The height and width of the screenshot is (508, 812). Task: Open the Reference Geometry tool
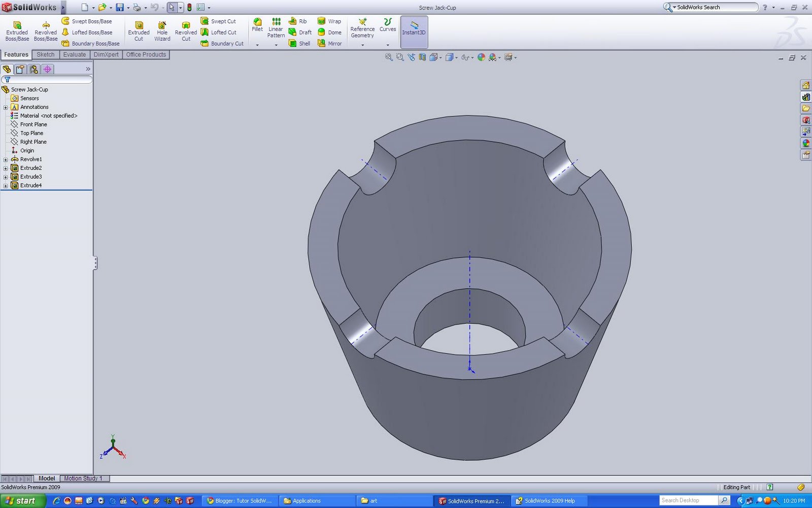(x=362, y=28)
